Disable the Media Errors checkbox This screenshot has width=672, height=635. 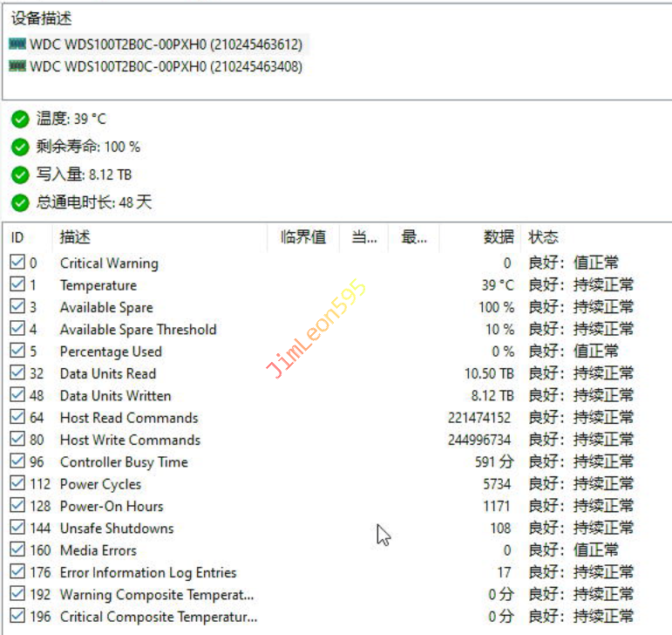[17, 550]
